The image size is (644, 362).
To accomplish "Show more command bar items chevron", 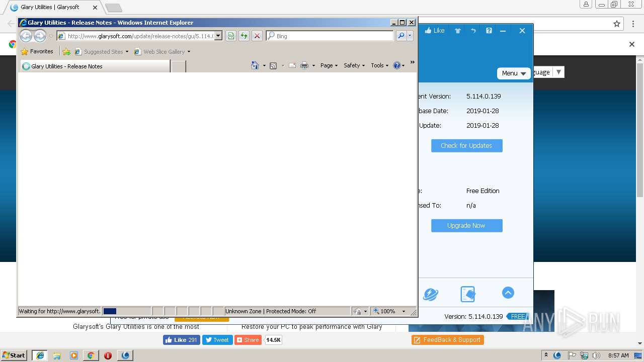I will pos(413,62).
